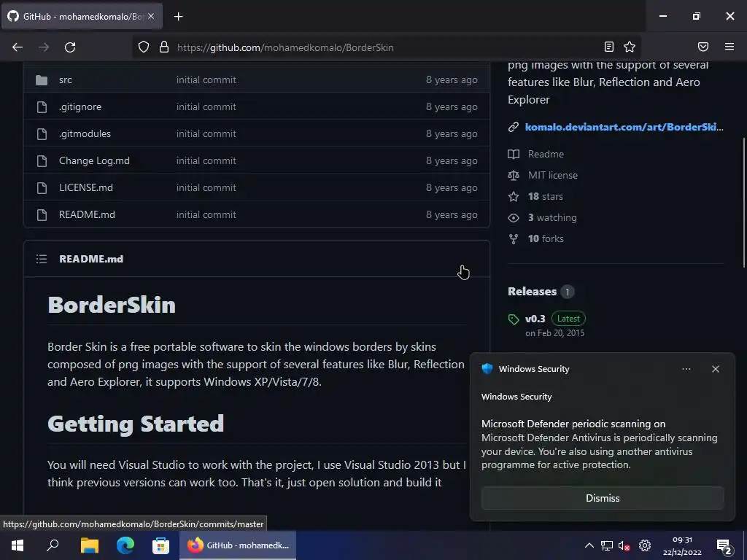Open the .gitignore file

coord(80,106)
